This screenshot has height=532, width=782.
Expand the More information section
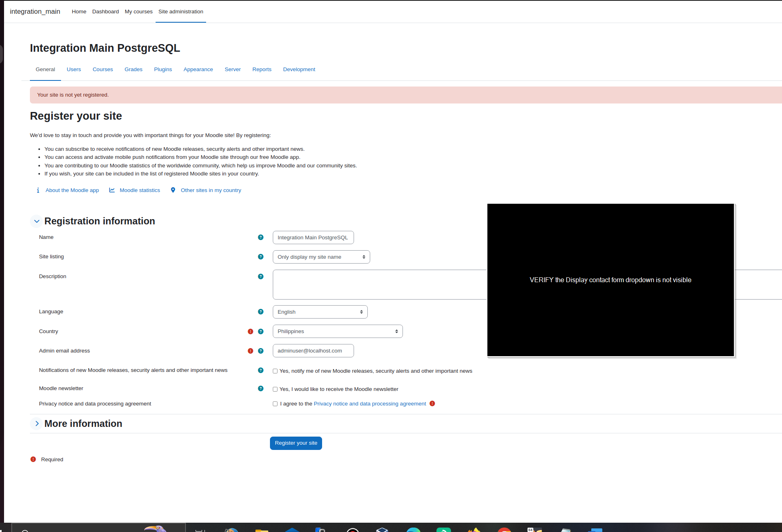pyautogui.click(x=37, y=424)
